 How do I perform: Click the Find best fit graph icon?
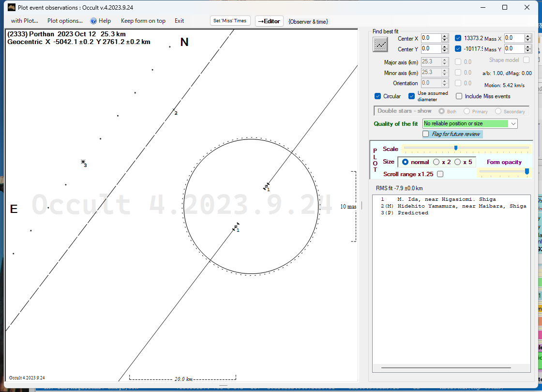pos(381,44)
